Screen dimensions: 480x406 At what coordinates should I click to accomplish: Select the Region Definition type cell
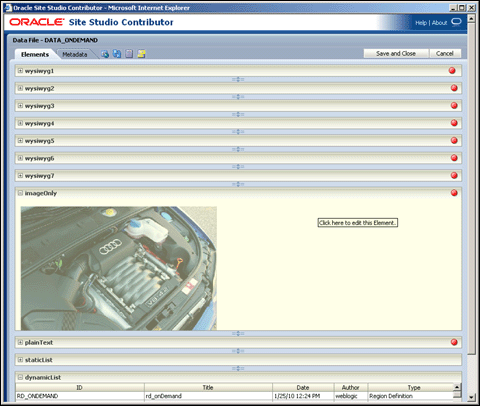tap(411, 396)
